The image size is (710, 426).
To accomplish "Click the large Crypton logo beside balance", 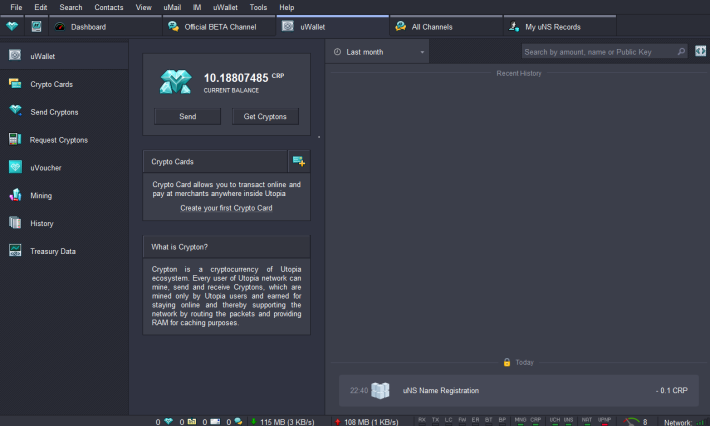I will [x=176, y=82].
